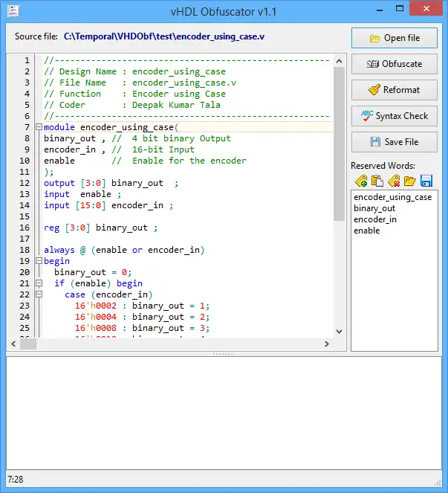This screenshot has height=493, width=448.
Task: Select enable in Reserved Words list
Action: [x=366, y=231]
